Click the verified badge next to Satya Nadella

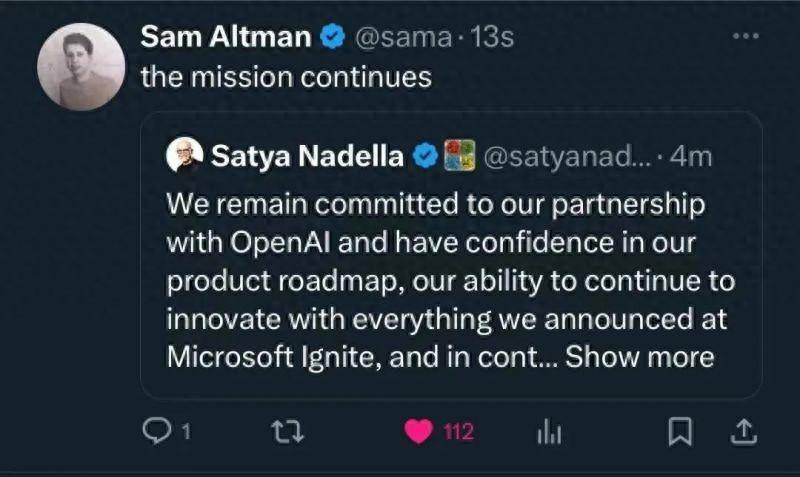coord(424,155)
